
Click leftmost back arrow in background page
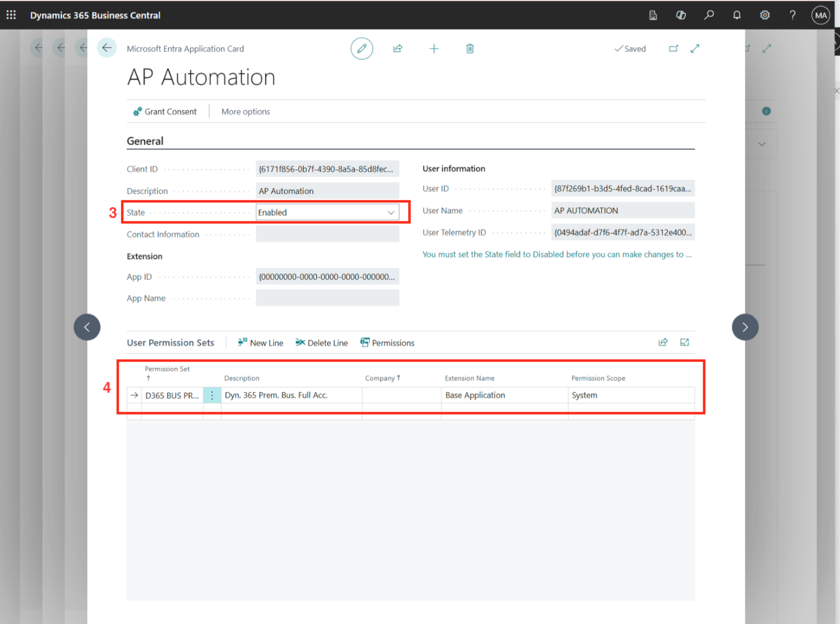(x=38, y=48)
